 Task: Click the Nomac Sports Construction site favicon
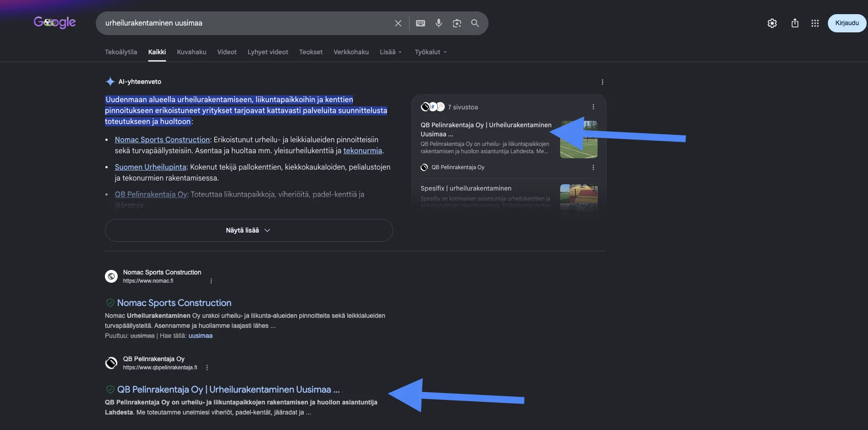[111, 276]
